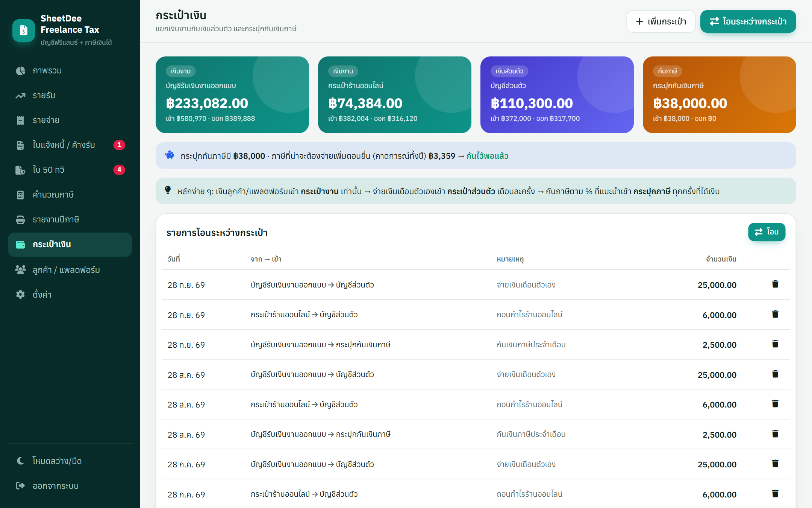
Task: Click the ฿233,082.00 balance amount
Action: [x=207, y=103]
